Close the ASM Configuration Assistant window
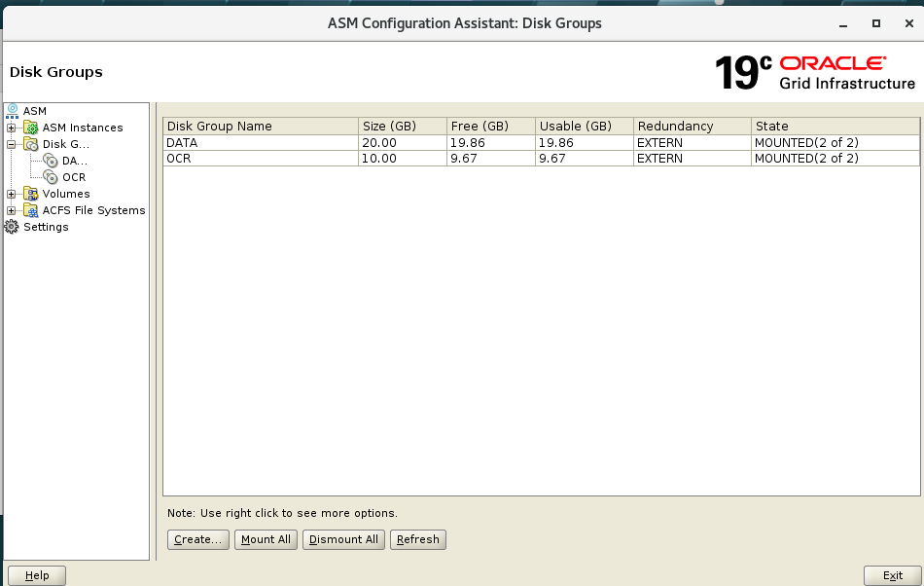Image resolution: width=924 pixels, height=586 pixels. coord(909,23)
